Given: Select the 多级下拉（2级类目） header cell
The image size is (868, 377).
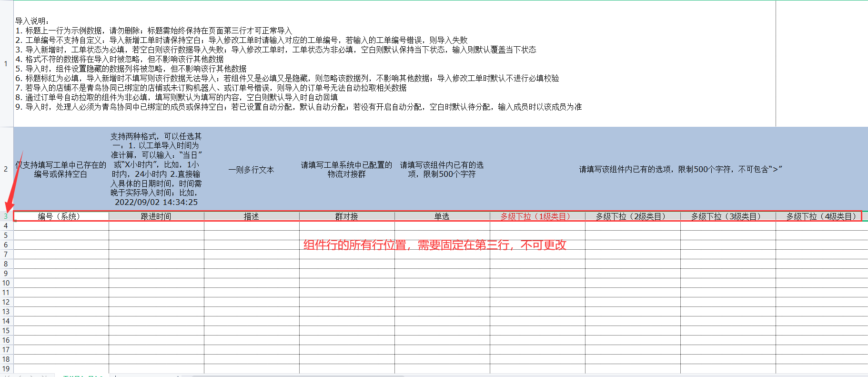Looking at the screenshot, I should pyautogui.click(x=633, y=216).
